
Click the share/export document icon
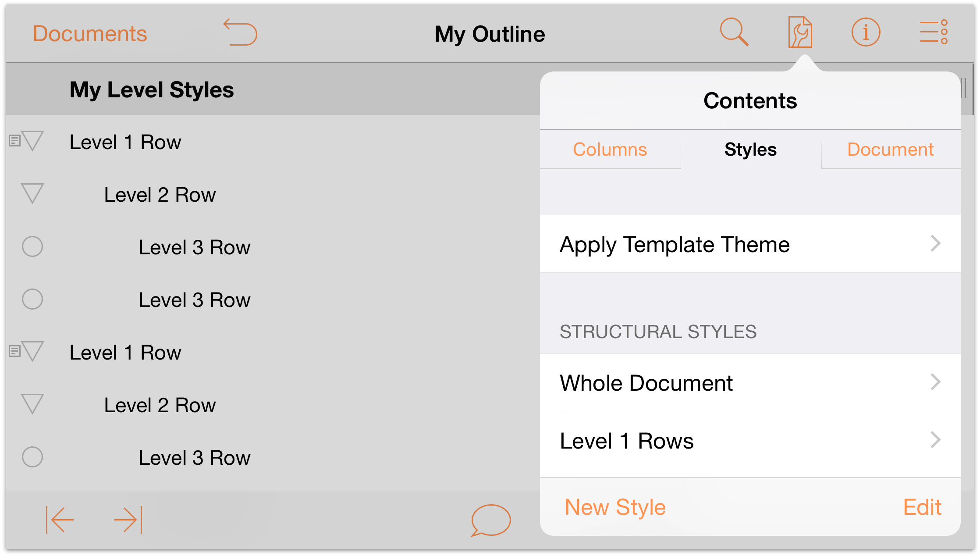(x=799, y=32)
